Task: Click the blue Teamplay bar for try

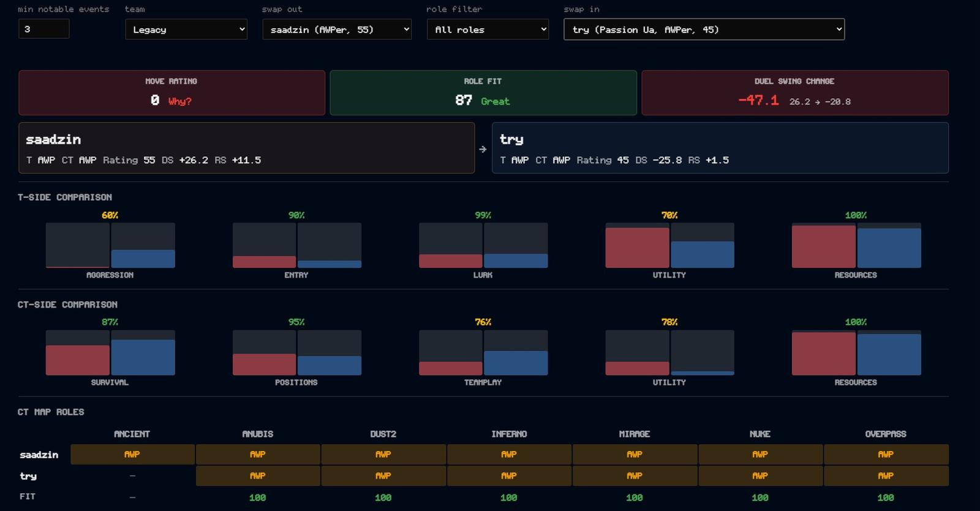Action: click(516, 363)
